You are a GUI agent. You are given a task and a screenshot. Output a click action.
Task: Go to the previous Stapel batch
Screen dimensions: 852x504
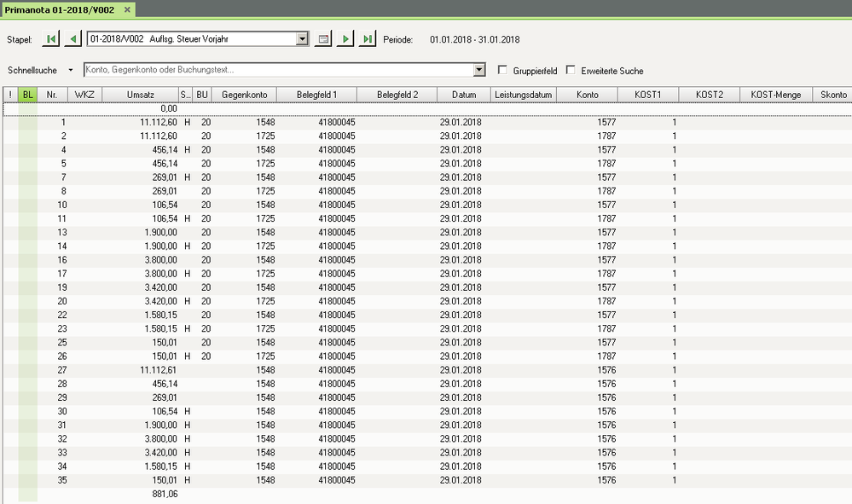click(x=73, y=39)
